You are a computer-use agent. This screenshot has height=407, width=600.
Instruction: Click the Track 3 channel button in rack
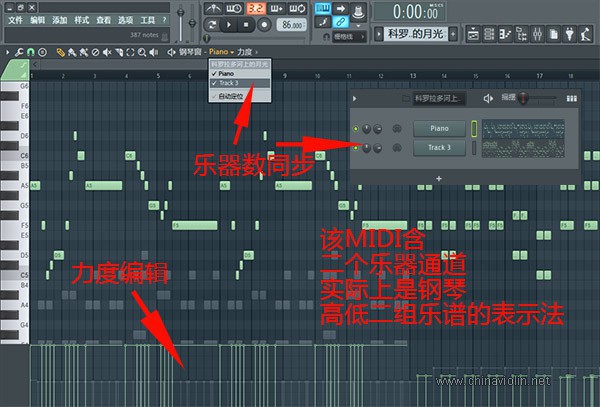[439, 148]
